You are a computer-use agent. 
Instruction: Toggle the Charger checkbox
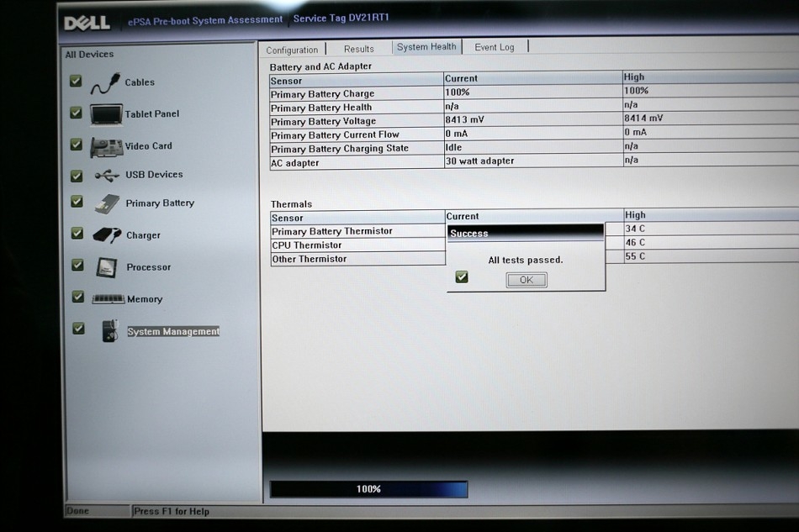(x=77, y=233)
